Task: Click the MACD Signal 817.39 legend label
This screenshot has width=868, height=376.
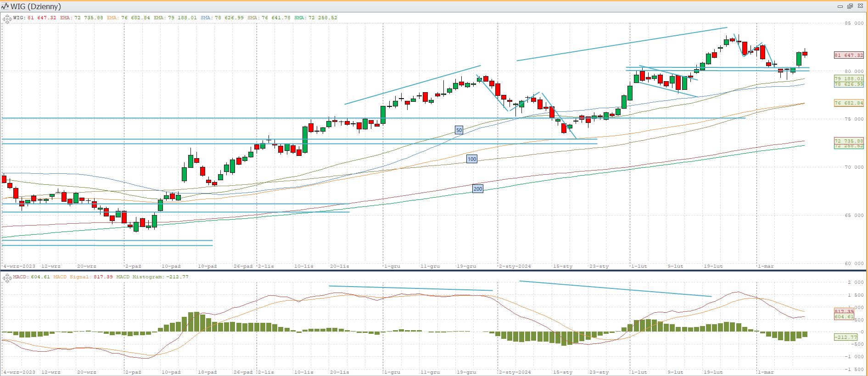Action: [x=83, y=277]
